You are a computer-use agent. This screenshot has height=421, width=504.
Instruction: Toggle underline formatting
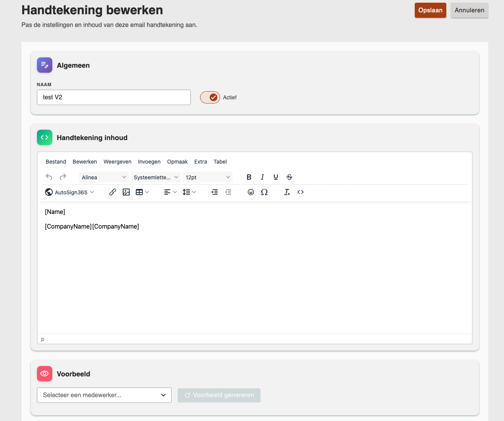[x=276, y=177]
